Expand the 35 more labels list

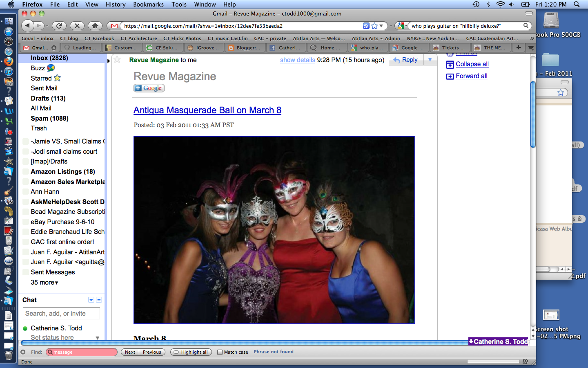click(45, 283)
